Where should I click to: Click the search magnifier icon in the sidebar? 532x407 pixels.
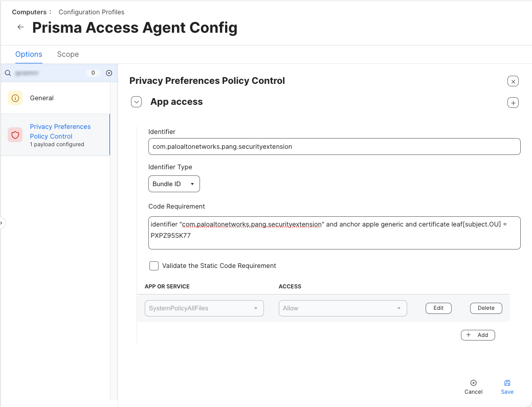8,73
